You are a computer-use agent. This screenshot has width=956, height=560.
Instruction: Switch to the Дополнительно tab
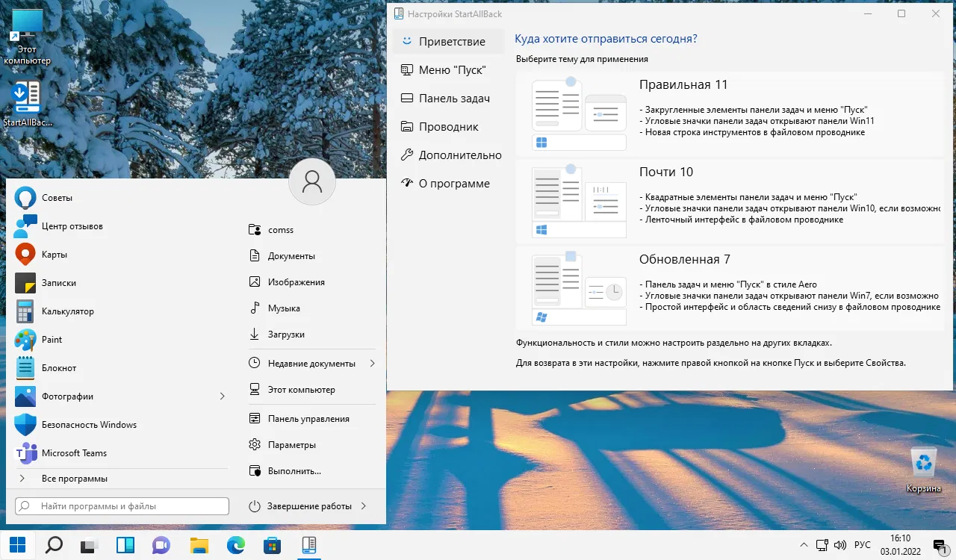point(449,155)
